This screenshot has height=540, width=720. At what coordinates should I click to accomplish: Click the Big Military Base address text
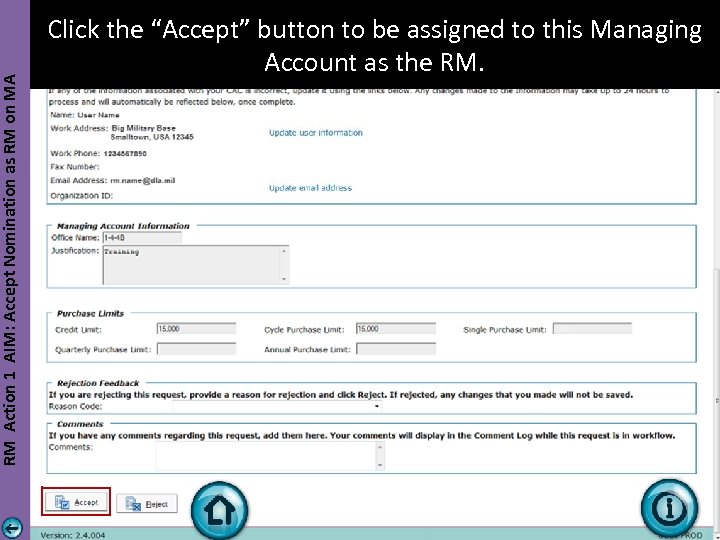(143, 128)
